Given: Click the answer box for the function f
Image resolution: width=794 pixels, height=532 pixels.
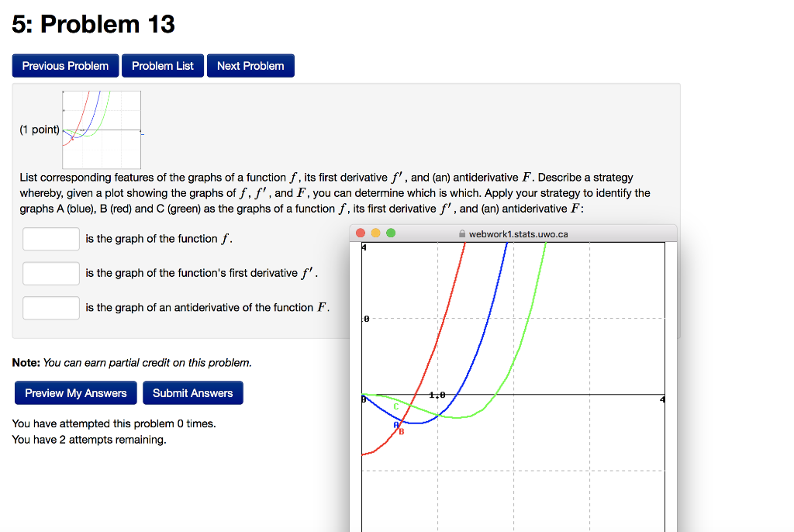Looking at the screenshot, I should 50,238.
